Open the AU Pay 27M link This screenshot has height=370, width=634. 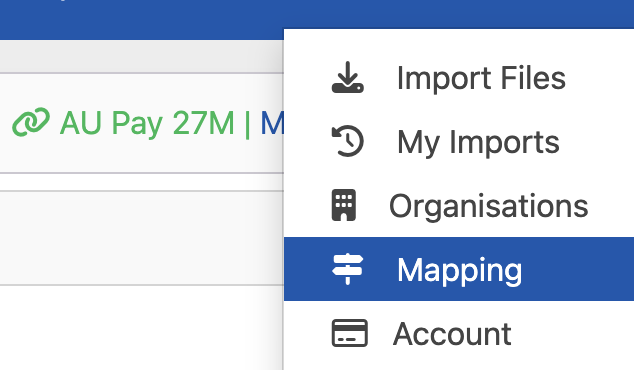[x=147, y=123]
